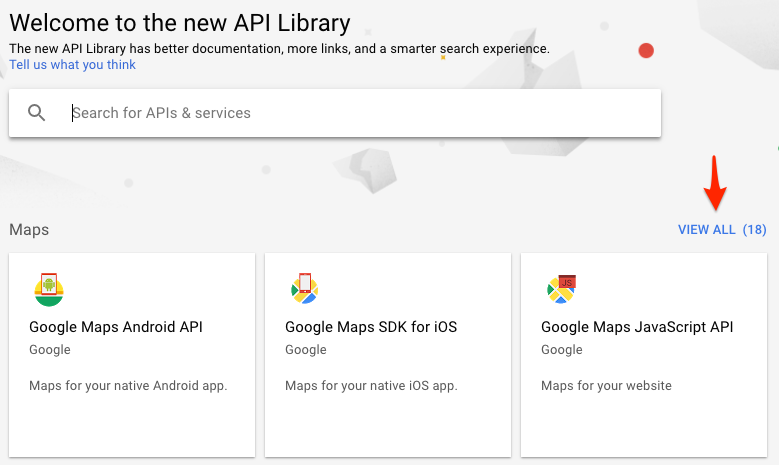Open the Tell us what you think link
779x465 pixels.
pos(72,65)
